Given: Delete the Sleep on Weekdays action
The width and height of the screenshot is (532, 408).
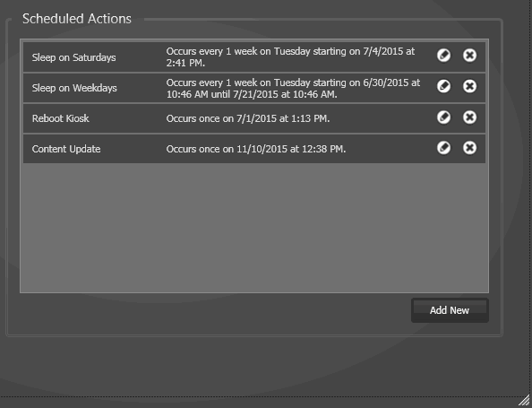Looking at the screenshot, I should click(469, 86).
